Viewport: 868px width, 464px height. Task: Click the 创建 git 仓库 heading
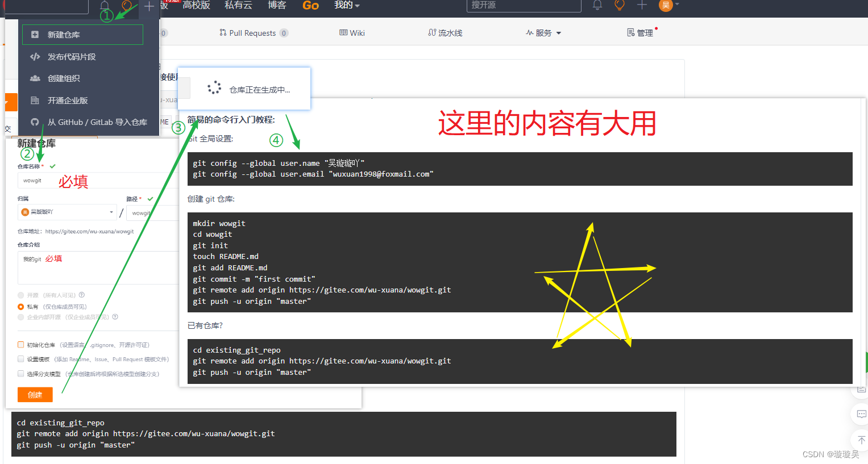[211, 199]
